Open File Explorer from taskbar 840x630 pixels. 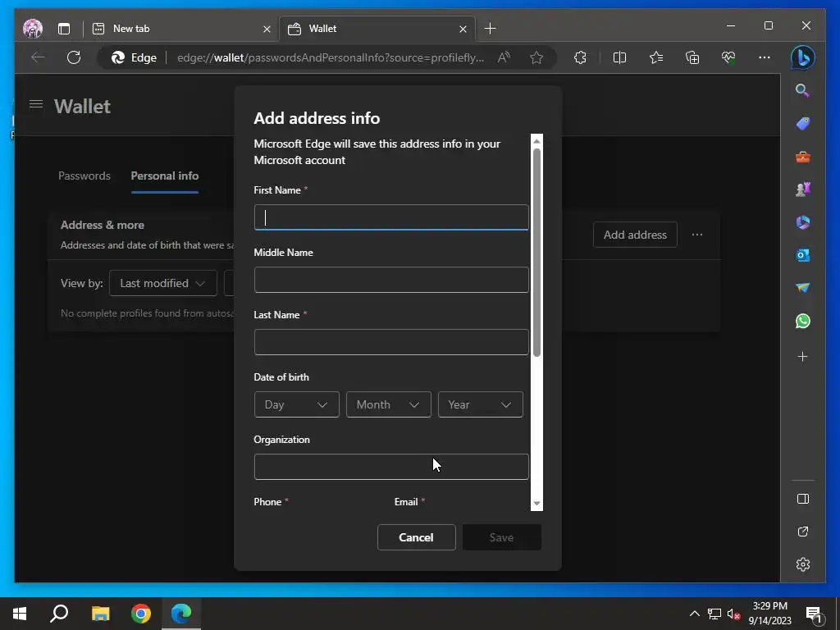100,614
